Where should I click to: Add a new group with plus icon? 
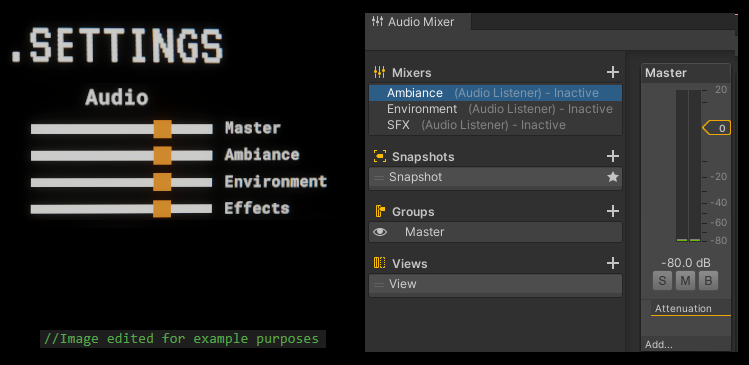(x=612, y=211)
